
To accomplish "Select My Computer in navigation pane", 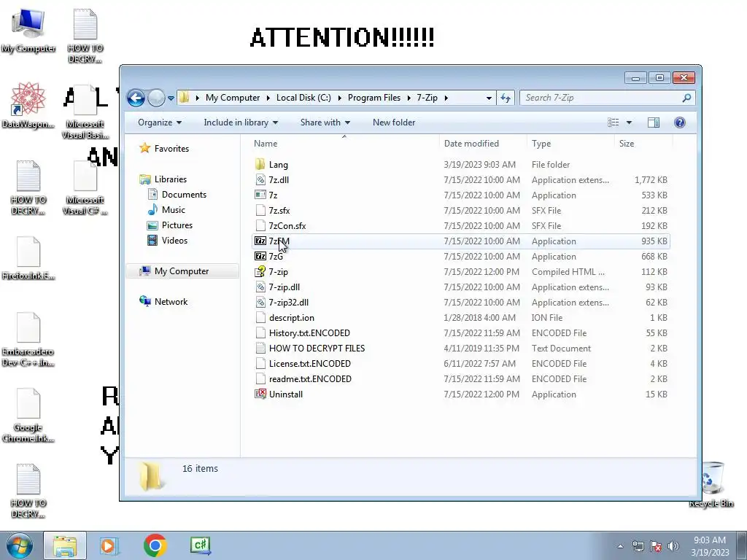I will 182,271.
